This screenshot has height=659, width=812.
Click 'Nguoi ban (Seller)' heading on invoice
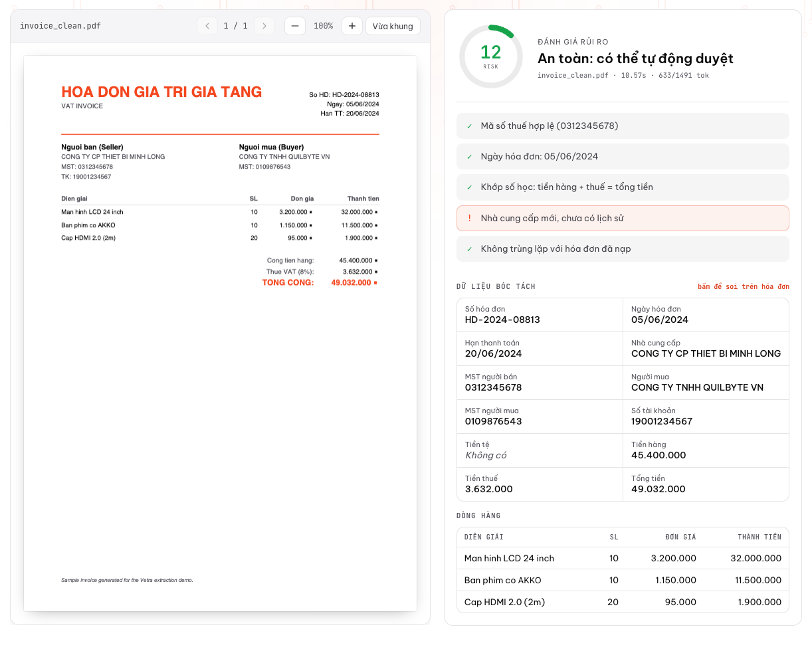(x=92, y=147)
